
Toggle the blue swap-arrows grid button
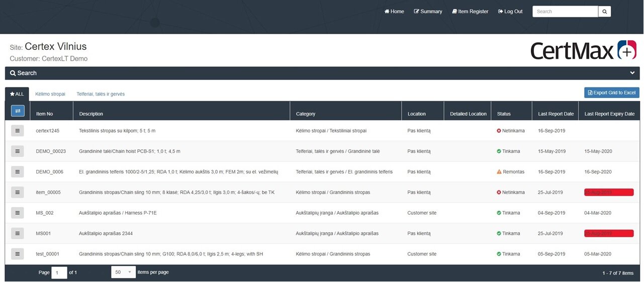tap(18, 111)
